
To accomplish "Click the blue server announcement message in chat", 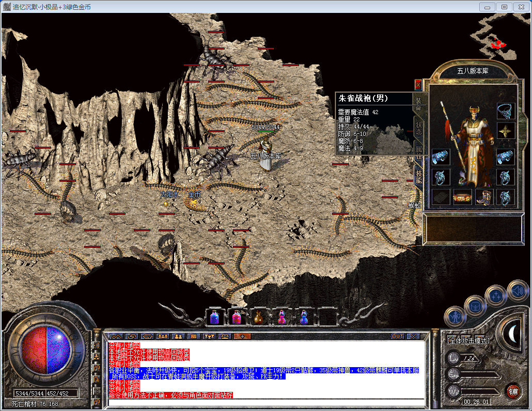I will coord(263,373).
